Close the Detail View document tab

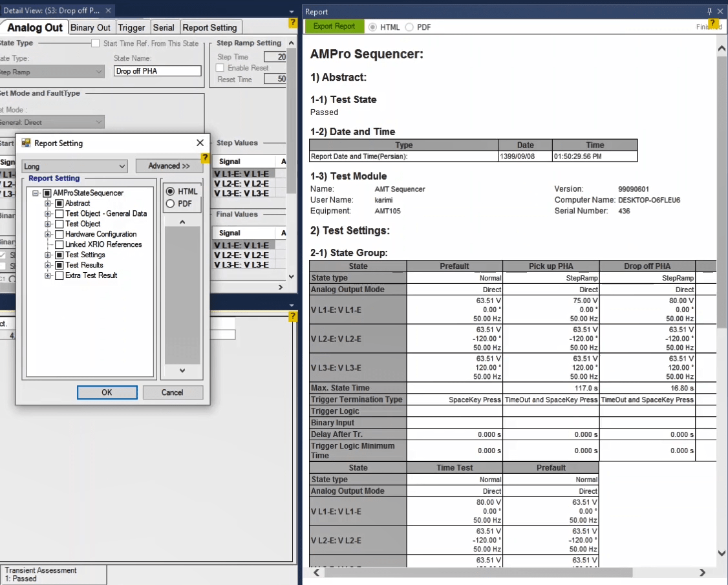pos(108,11)
